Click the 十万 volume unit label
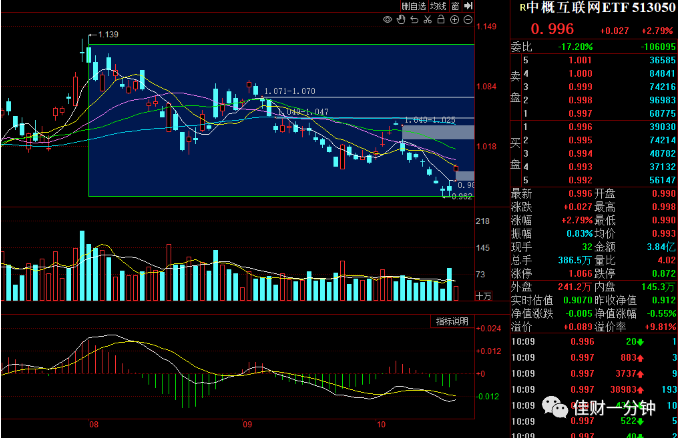 point(484,296)
